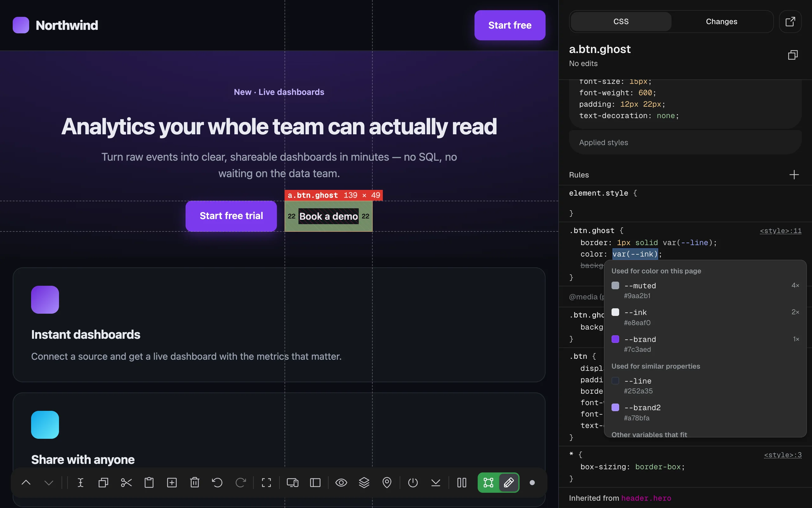812x508 pixels.
Task: Click the header.hero inherited selector
Action: [646, 498]
